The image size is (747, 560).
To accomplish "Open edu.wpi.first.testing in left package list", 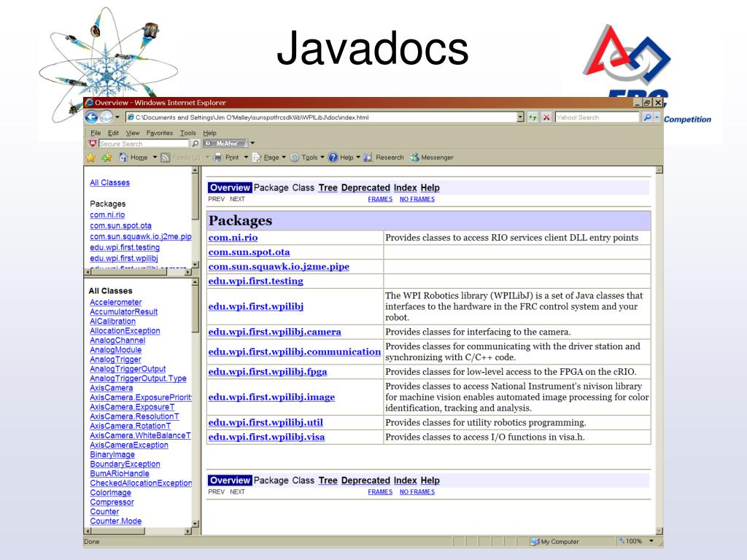I will pyautogui.click(x=125, y=248).
